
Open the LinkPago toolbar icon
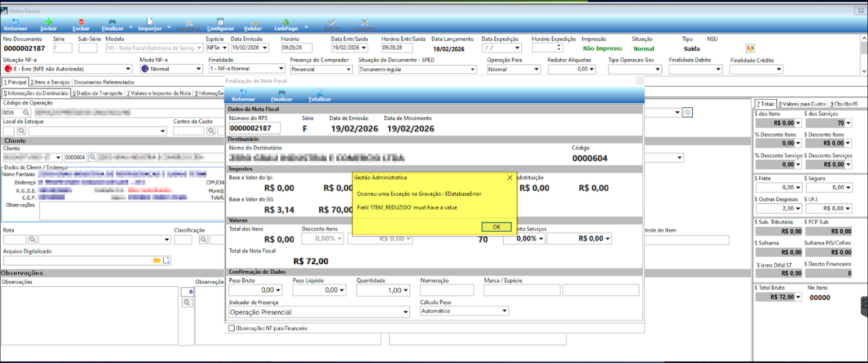tap(286, 22)
